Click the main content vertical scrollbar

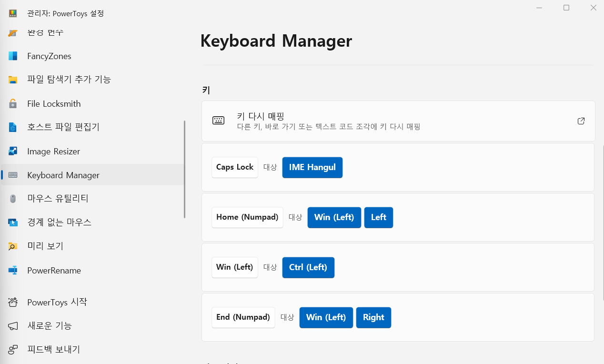[x=603, y=222]
